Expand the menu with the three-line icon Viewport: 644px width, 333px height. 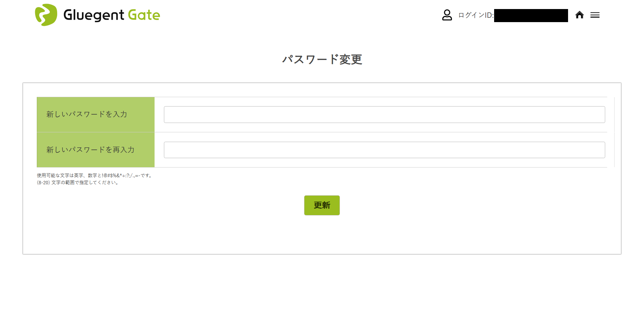[595, 15]
